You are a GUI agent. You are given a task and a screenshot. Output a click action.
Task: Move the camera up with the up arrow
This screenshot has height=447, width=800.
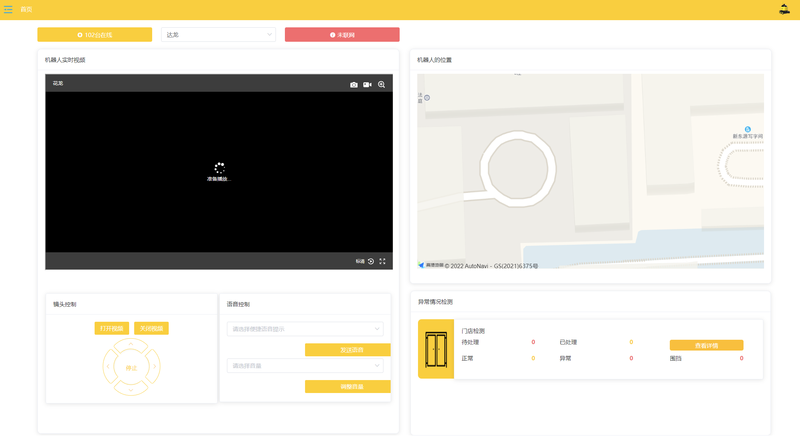[131, 345]
